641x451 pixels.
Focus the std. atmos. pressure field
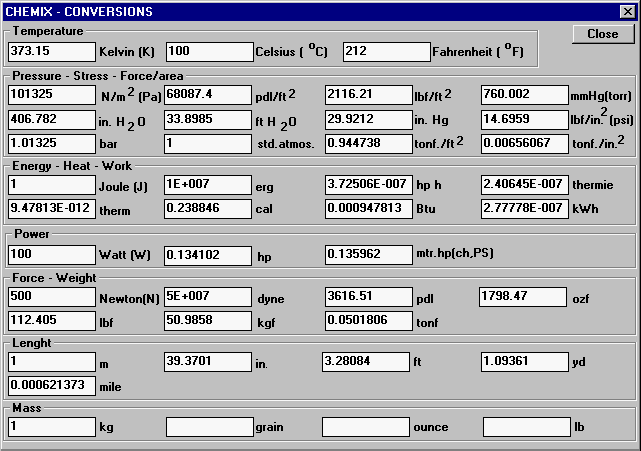tap(208, 143)
